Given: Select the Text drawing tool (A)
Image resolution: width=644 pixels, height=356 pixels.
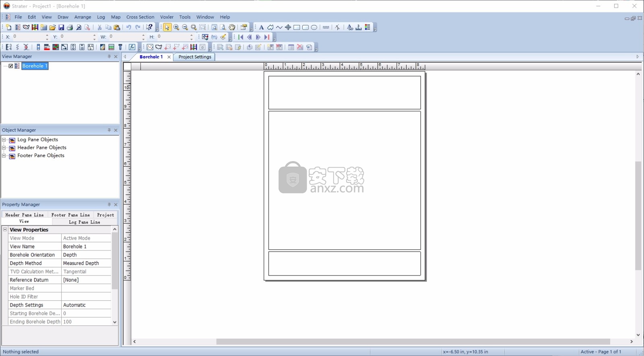Looking at the screenshot, I should [261, 27].
